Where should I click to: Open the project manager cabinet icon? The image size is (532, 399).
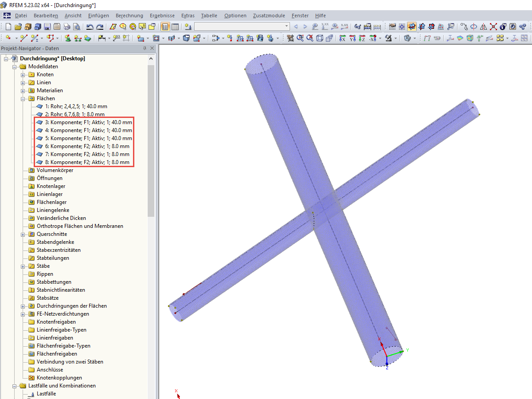(27, 27)
